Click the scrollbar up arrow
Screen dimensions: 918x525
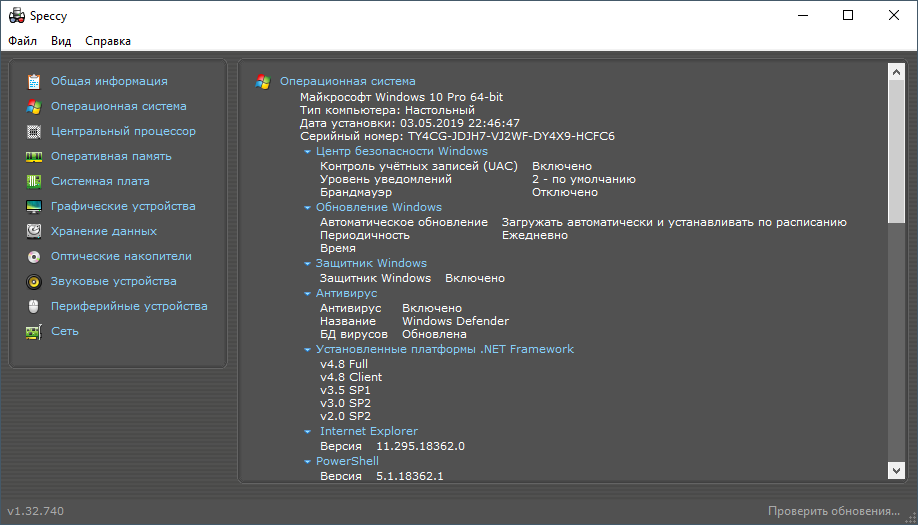[x=896, y=72]
